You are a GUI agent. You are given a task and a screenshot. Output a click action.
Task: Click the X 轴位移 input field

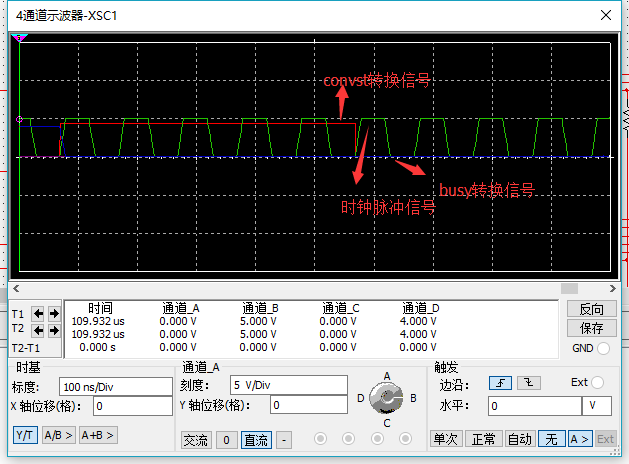133,406
